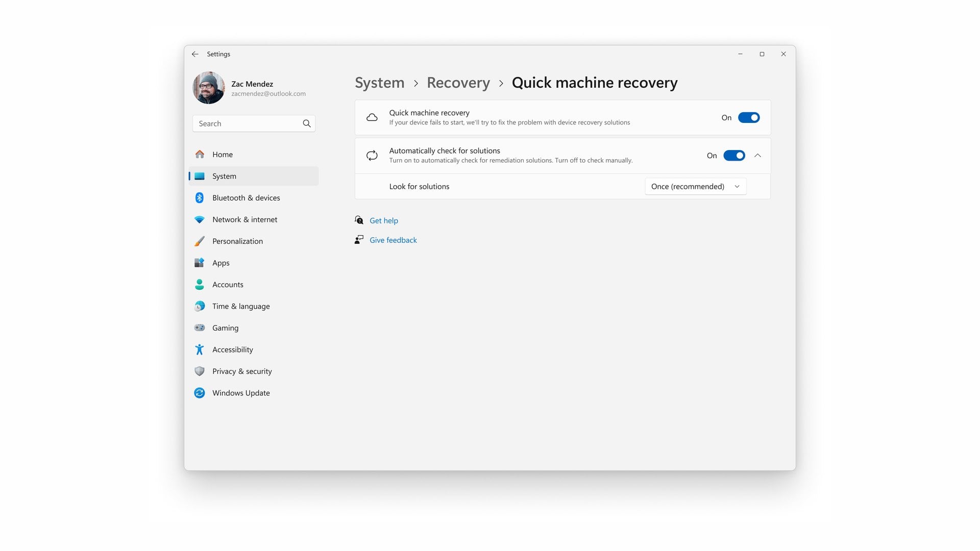This screenshot has height=551, width=980.
Task: Collapse the Automatically check for solutions section
Action: tap(757, 156)
